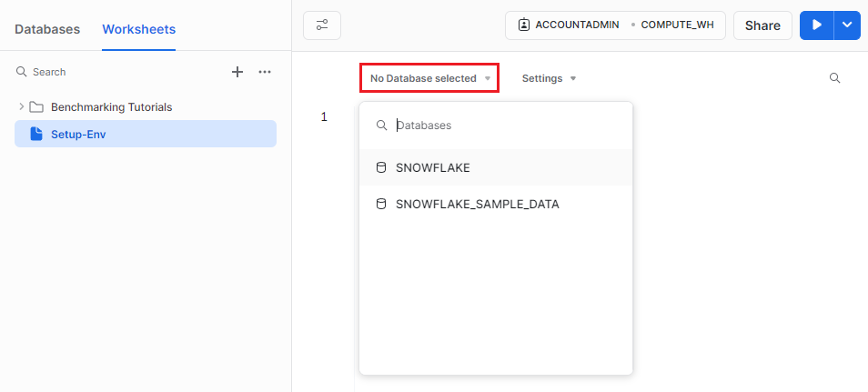
Task: Open the No Database selected dropdown
Action: tap(430, 78)
